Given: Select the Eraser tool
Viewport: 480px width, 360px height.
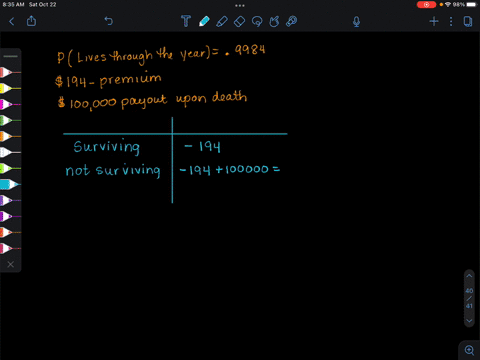Looking at the screenshot, I should pyautogui.click(x=239, y=21).
